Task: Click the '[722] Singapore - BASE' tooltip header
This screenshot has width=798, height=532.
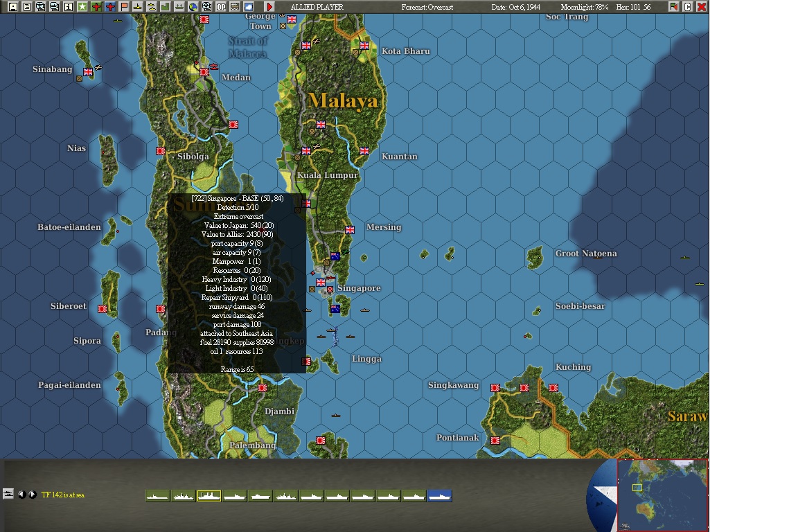Action: point(237,199)
